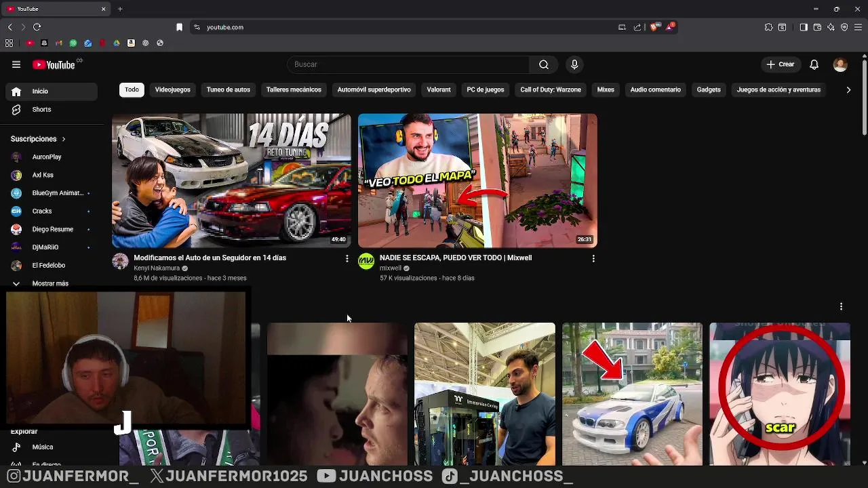The width and height of the screenshot is (868, 488).
Task: Open the notifications bell
Action: point(814,64)
